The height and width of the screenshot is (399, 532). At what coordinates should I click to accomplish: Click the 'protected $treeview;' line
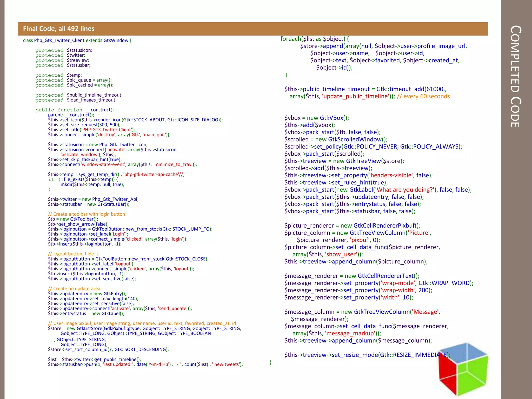click(62, 60)
